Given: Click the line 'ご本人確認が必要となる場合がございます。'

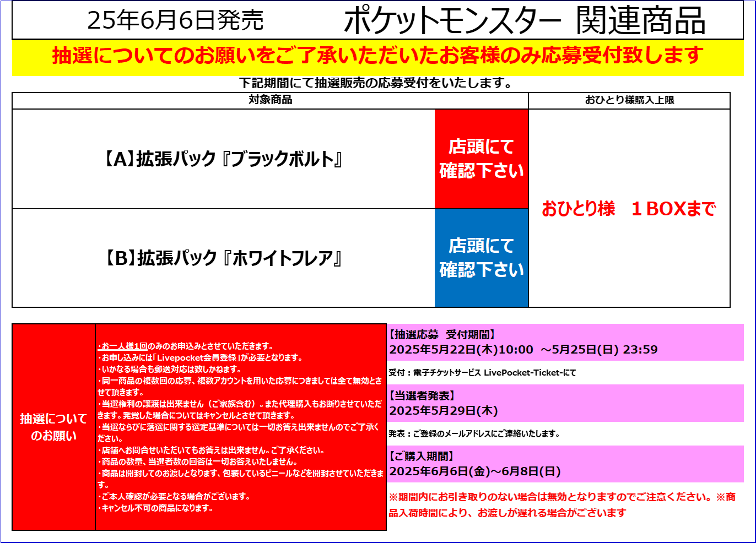Looking at the screenshot, I should (174, 496).
